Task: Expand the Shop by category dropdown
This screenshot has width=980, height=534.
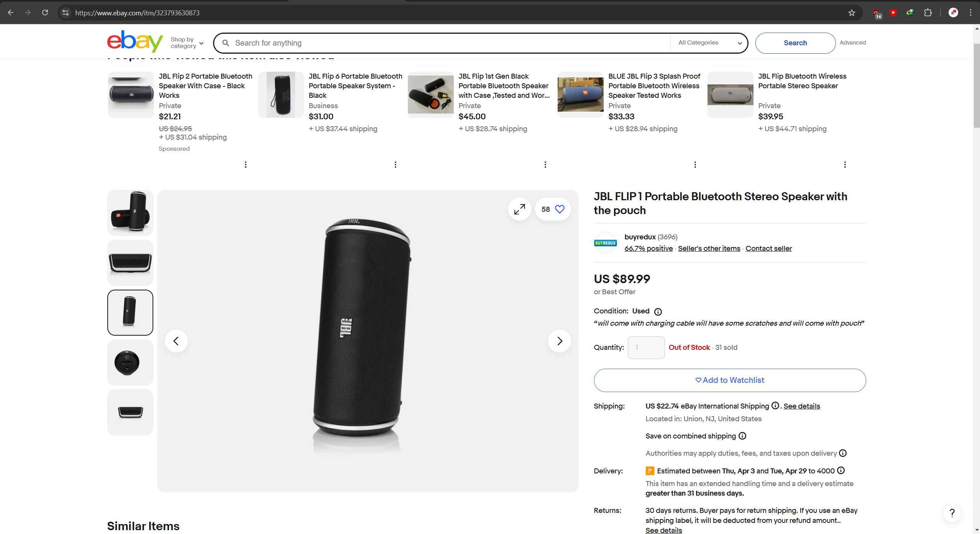Action: (x=187, y=43)
